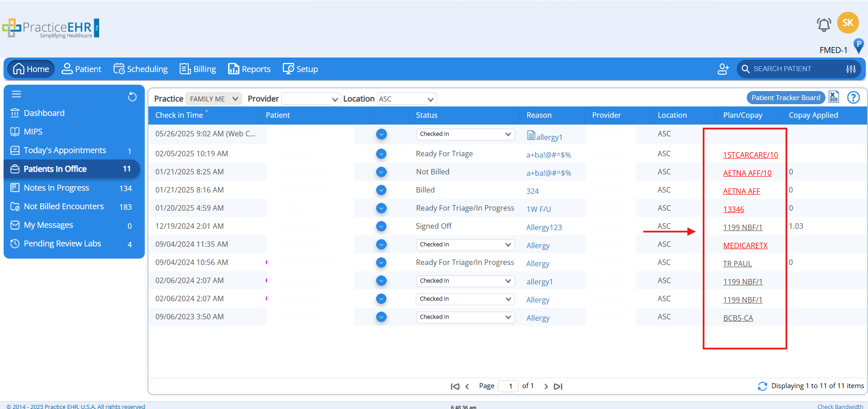Select Notes In Progress in the sidebar
This screenshot has width=868, height=409.
[x=57, y=188]
